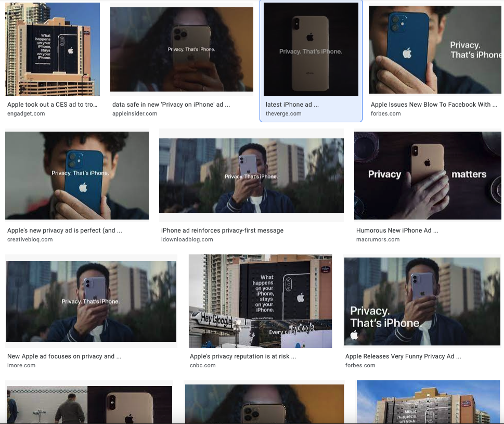Click 'latest iPhone ad ...' title

pos(292,105)
